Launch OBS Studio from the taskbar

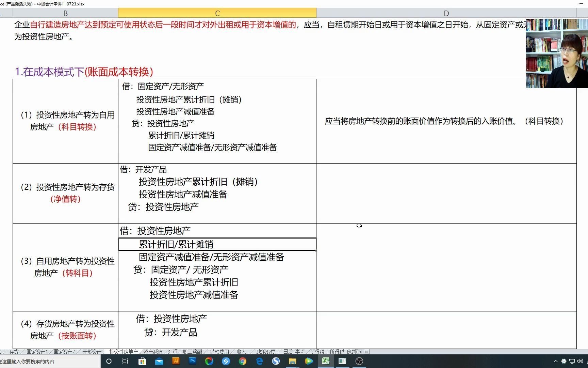point(359,361)
